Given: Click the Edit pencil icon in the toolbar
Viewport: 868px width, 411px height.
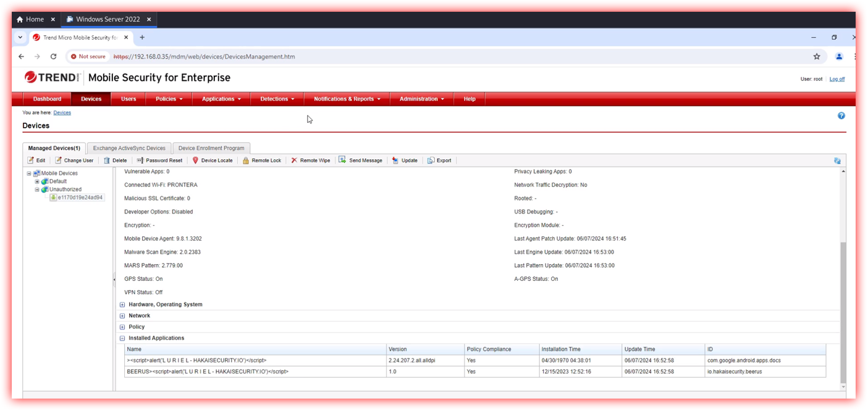Looking at the screenshot, I should (30, 160).
